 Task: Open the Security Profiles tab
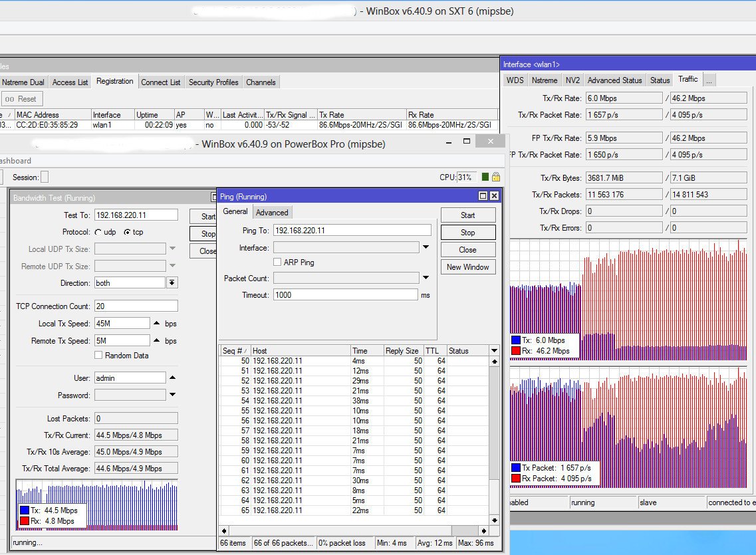pyautogui.click(x=213, y=82)
